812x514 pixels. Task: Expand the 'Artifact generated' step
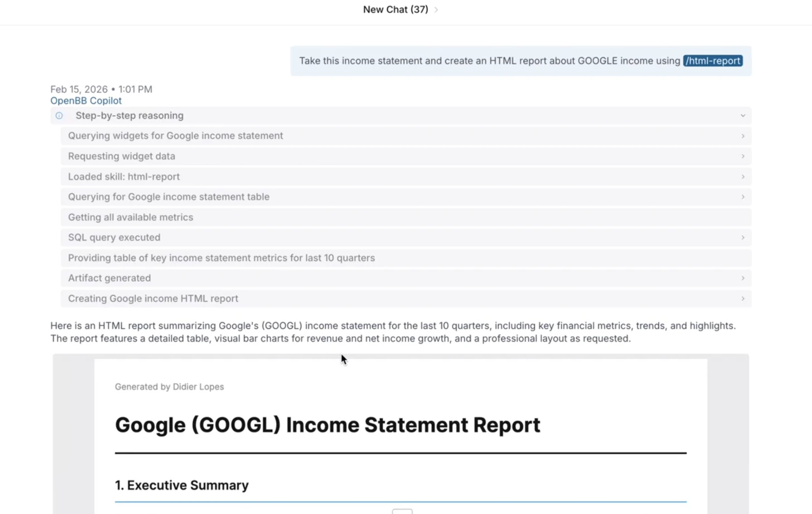pyautogui.click(x=743, y=278)
